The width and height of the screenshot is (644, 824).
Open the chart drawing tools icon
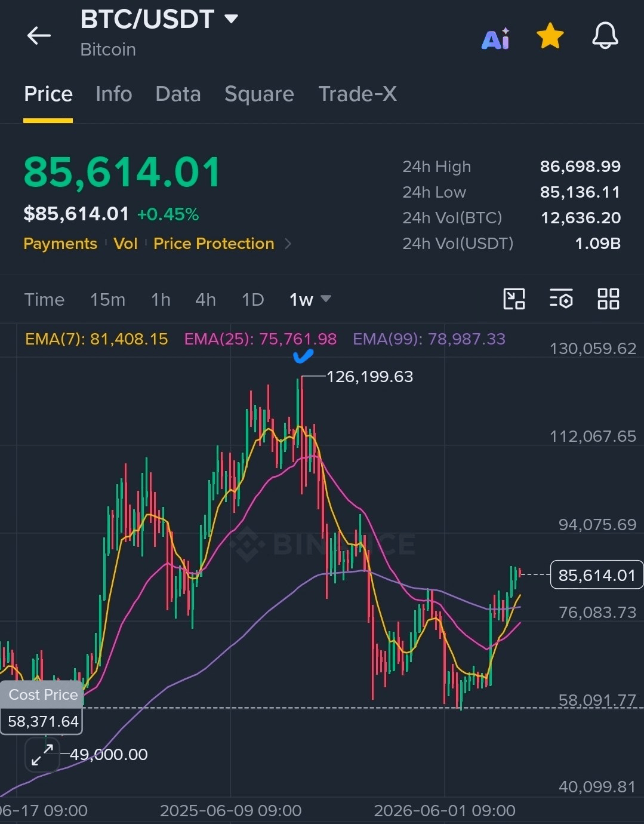point(514,299)
